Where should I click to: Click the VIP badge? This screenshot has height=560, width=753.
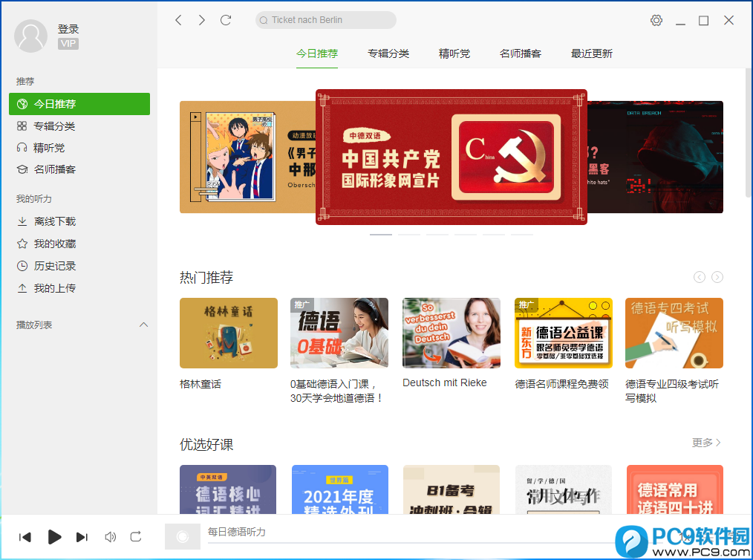(68, 44)
